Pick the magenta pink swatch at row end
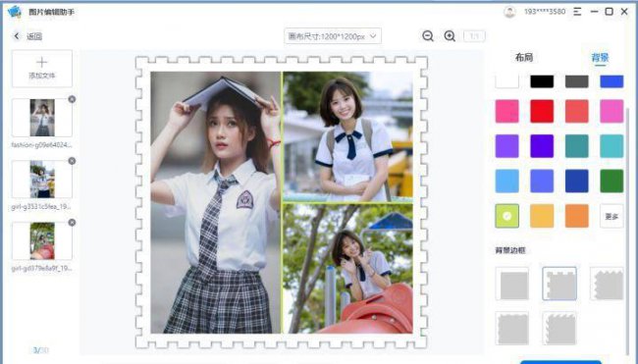Viewport: 638px width, 364px height. (611, 111)
